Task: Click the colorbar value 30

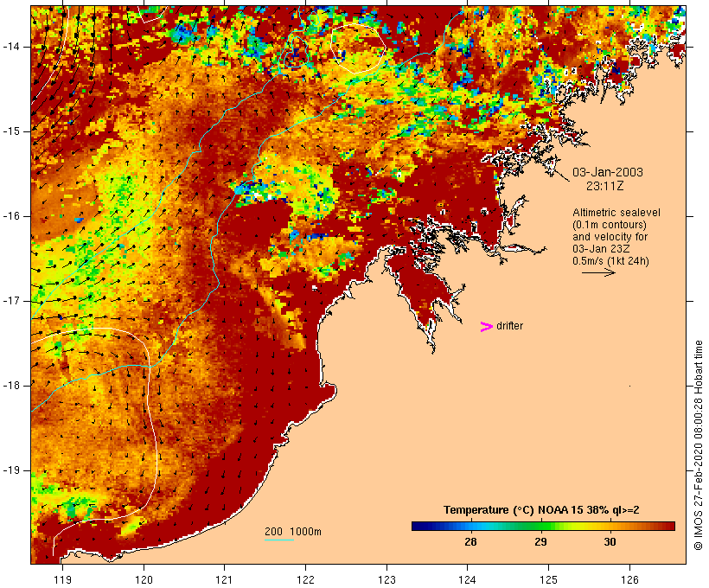Action: 610,541
